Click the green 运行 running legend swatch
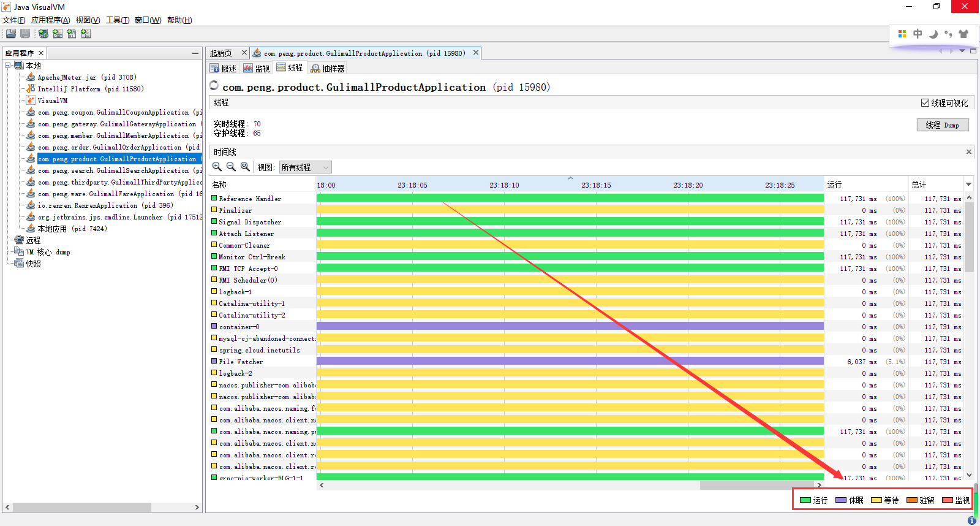Image resolution: width=980 pixels, height=526 pixels. pos(805,500)
